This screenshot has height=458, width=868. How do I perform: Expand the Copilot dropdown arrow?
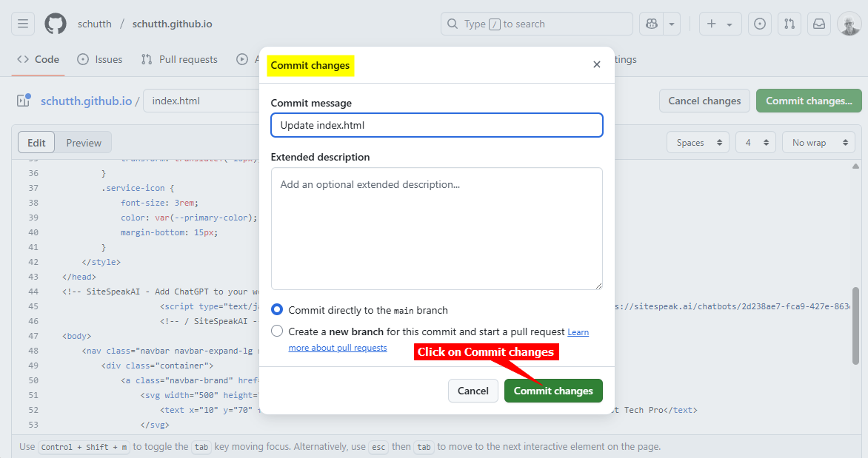(672, 24)
